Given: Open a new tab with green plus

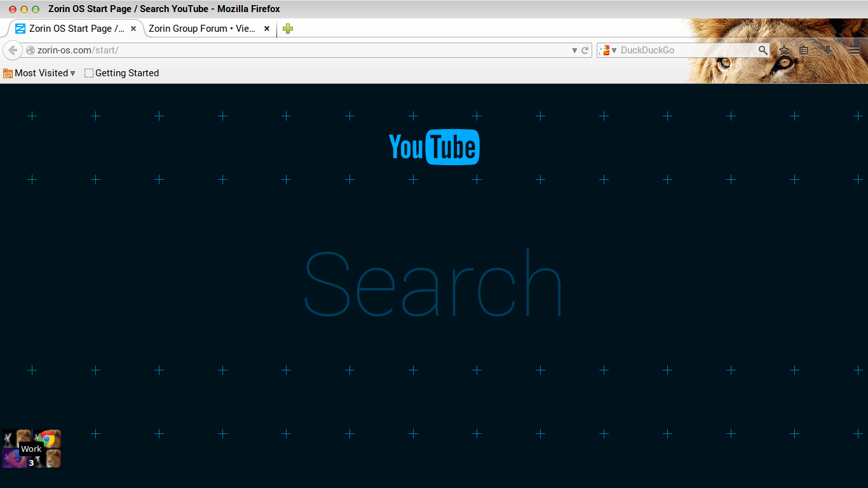Looking at the screenshot, I should tap(288, 29).
